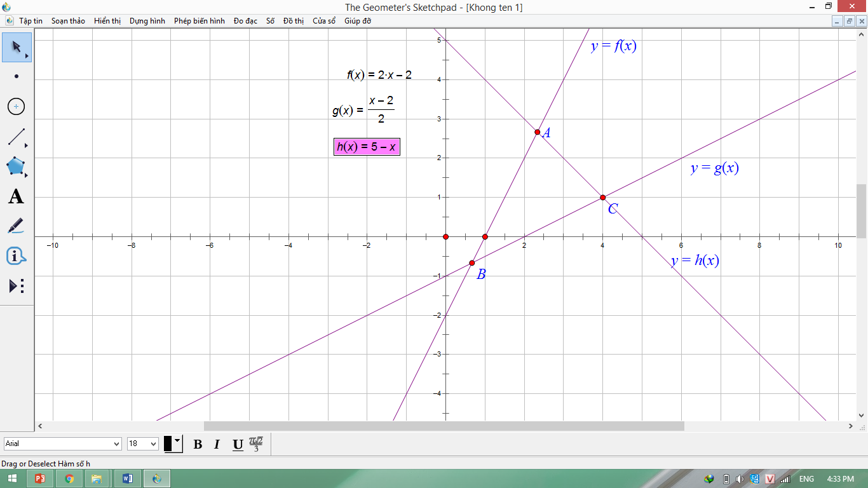Select the Polygon tool

coord(17,167)
